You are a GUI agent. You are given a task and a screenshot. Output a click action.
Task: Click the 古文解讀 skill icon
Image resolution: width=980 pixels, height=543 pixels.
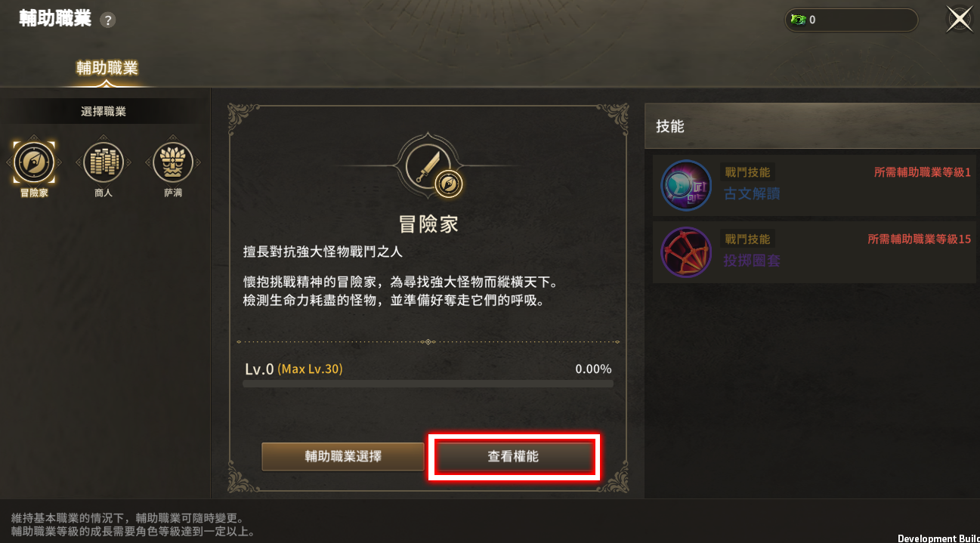686,186
